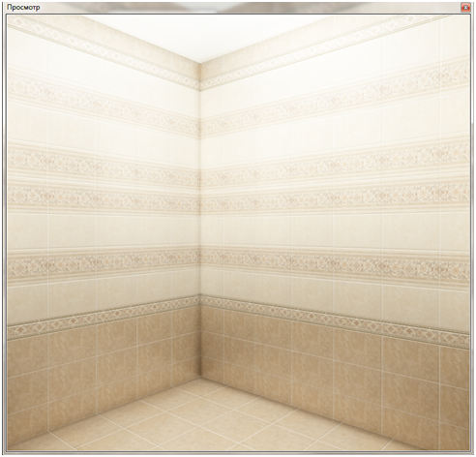Click the Просмотр window title text
Viewport: 476px width, 457px height.
point(23,8)
